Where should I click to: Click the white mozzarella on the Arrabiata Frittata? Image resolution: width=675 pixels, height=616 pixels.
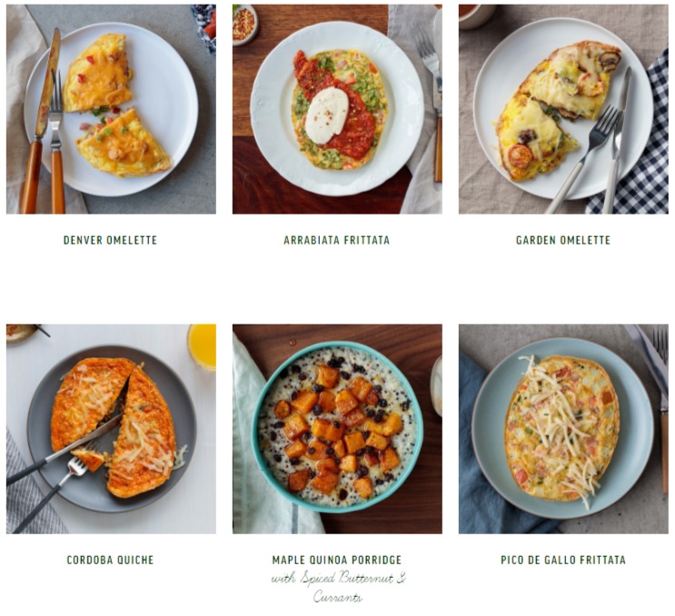pos(327,115)
